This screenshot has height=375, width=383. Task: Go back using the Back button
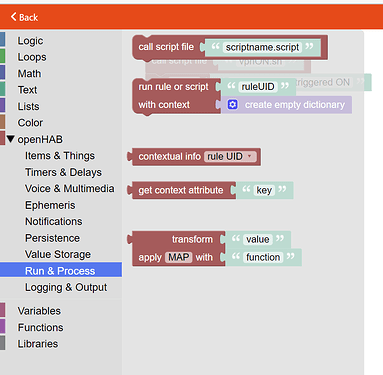click(x=24, y=17)
